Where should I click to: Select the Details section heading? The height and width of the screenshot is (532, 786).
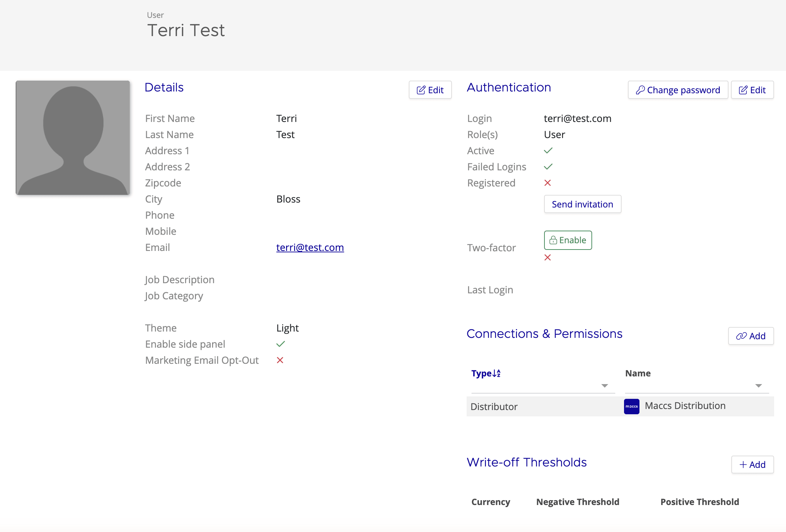coord(164,87)
